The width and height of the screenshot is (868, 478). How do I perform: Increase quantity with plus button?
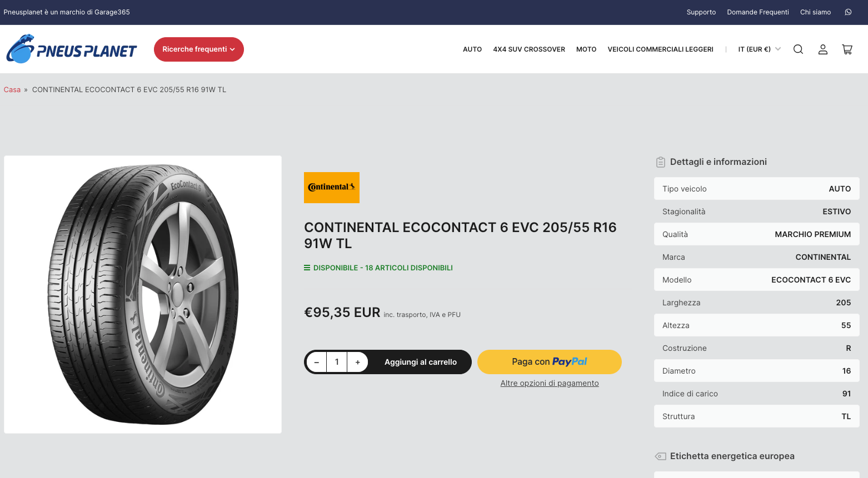pos(357,362)
